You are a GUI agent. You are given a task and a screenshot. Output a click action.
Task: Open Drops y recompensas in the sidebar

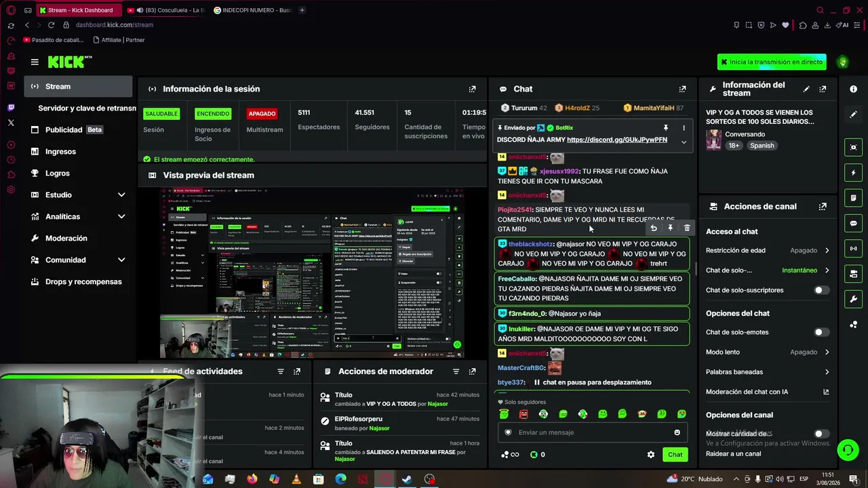pos(79,281)
